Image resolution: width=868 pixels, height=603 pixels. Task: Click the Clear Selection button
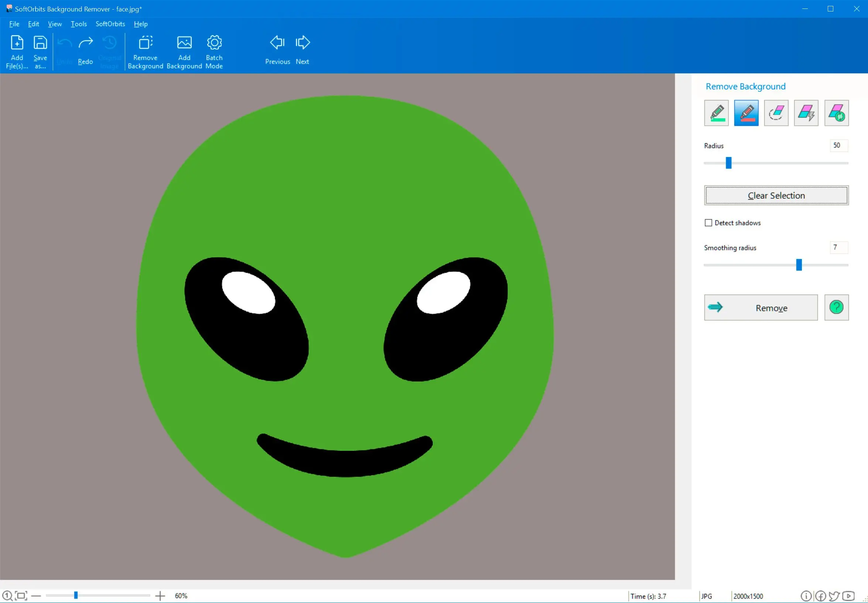pos(776,195)
